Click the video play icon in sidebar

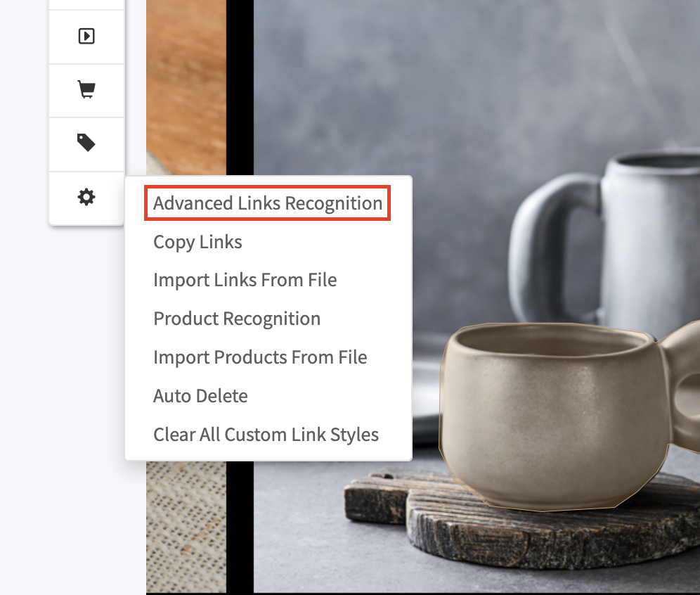pos(86,36)
